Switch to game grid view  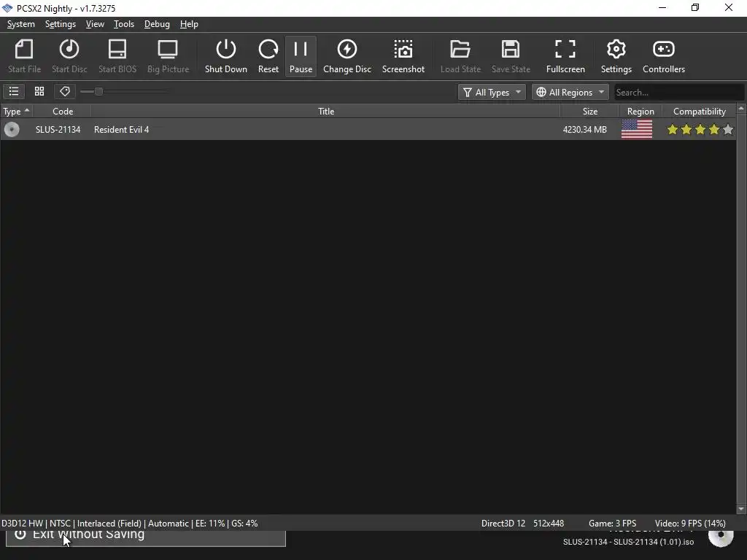pos(39,91)
